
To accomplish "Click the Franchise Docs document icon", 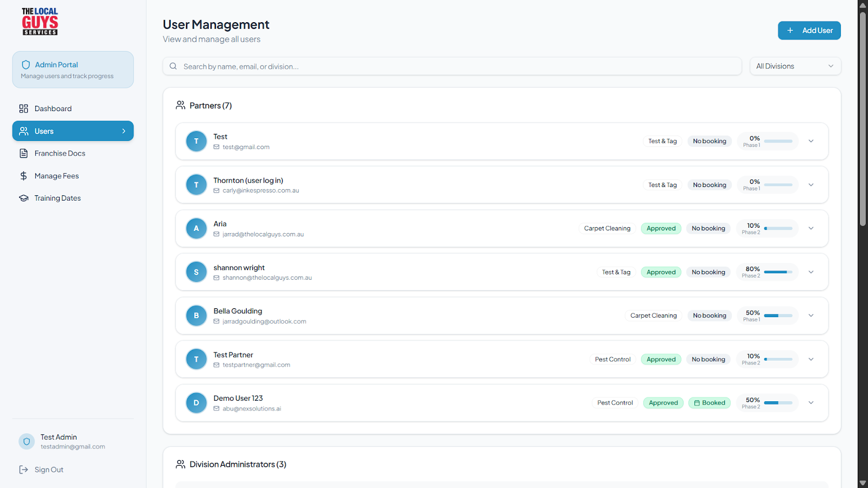I will coord(23,153).
